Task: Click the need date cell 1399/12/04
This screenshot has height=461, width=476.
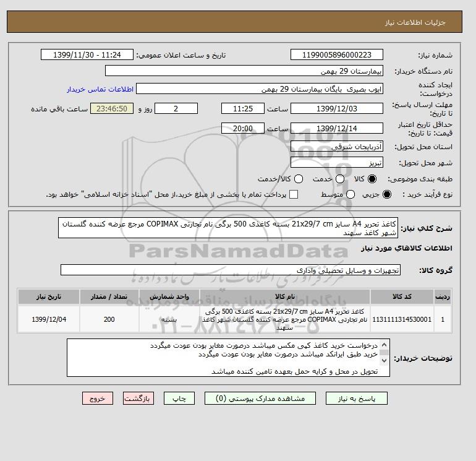Action: (49, 319)
